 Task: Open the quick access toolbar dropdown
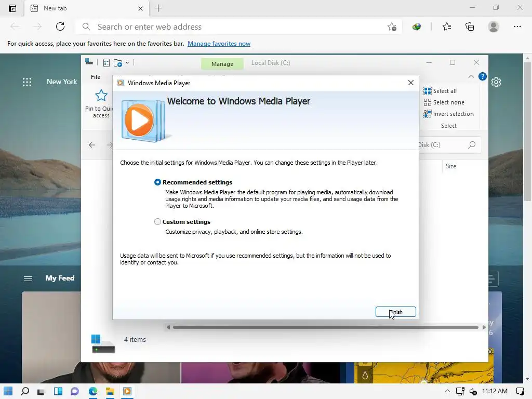pos(127,63)
